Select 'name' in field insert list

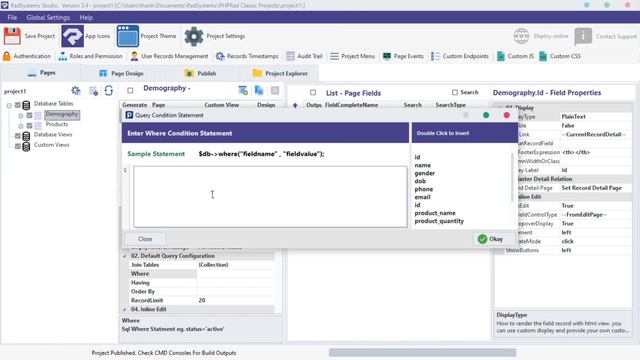click(x=422, y=165)
